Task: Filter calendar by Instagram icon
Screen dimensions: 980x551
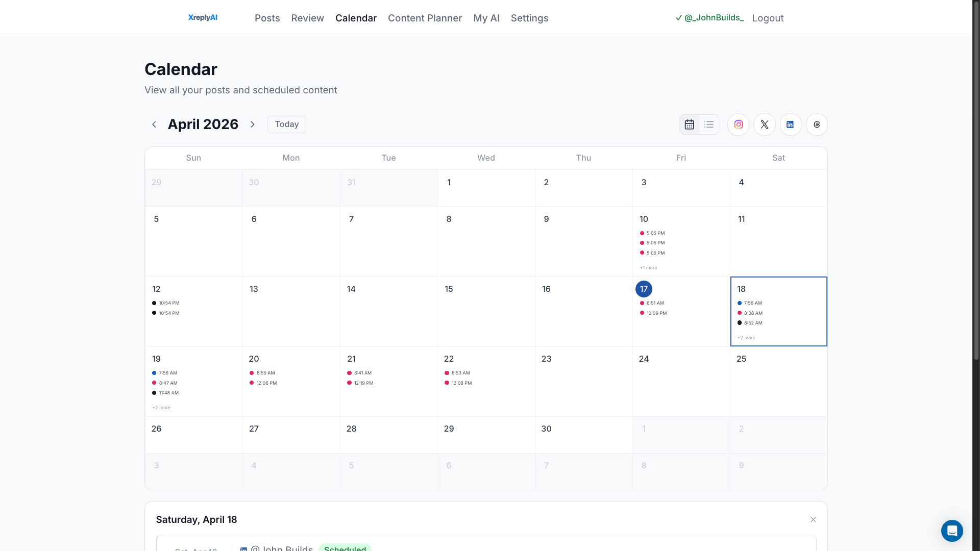Action: [x=738, y=124]
